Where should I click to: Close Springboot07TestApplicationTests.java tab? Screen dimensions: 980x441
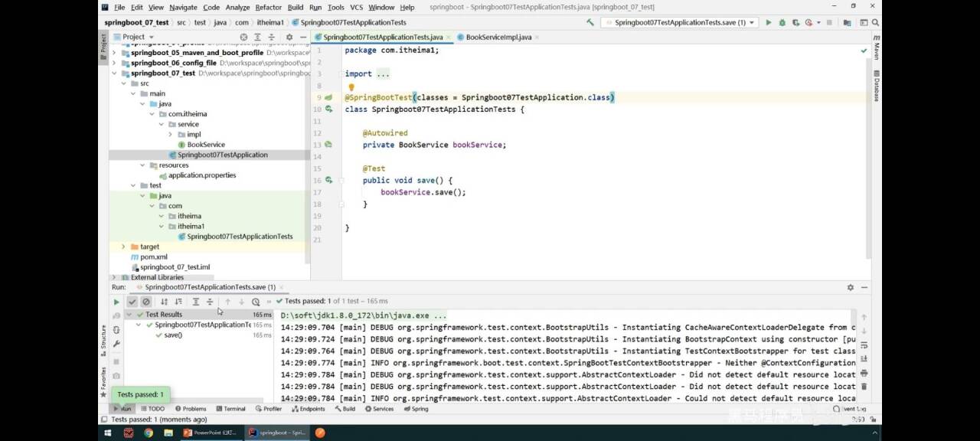449,37
